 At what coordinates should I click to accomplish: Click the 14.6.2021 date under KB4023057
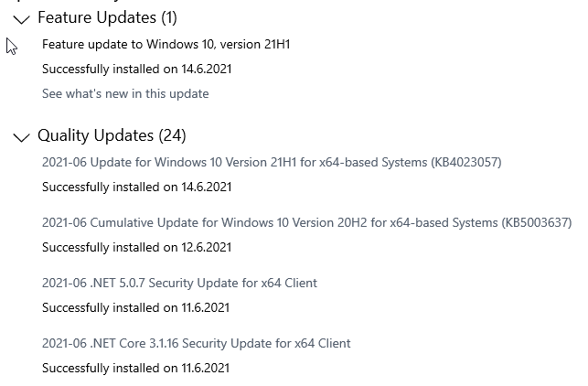[207, 187]
